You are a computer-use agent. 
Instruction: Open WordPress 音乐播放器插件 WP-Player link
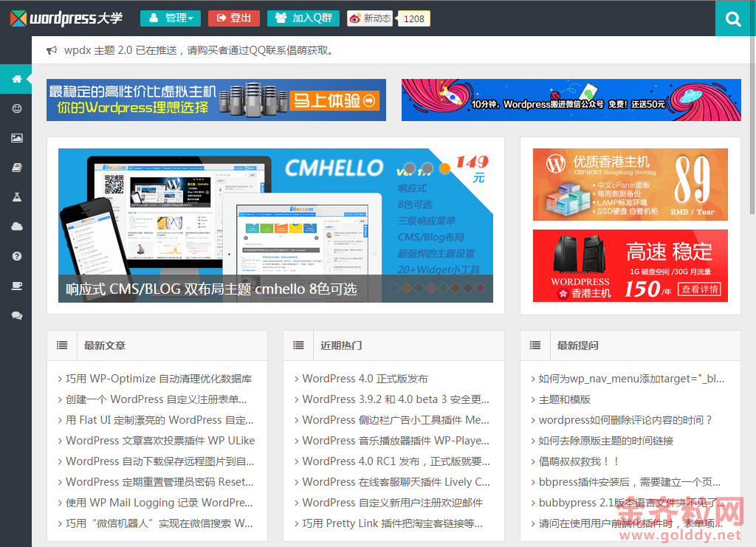(x=396, y=441)
